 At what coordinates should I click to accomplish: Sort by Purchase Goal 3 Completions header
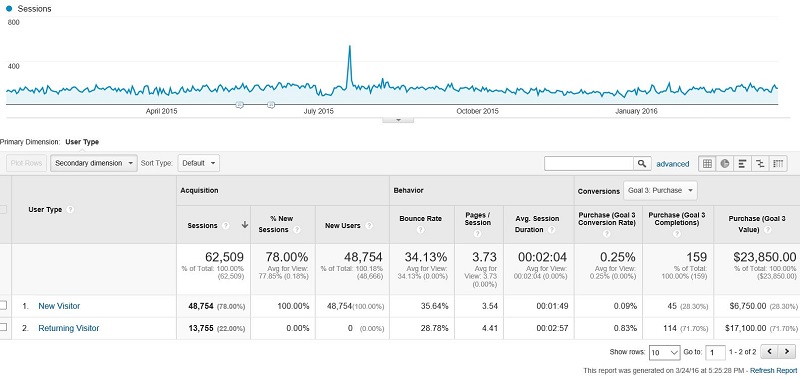click(677, 218)
